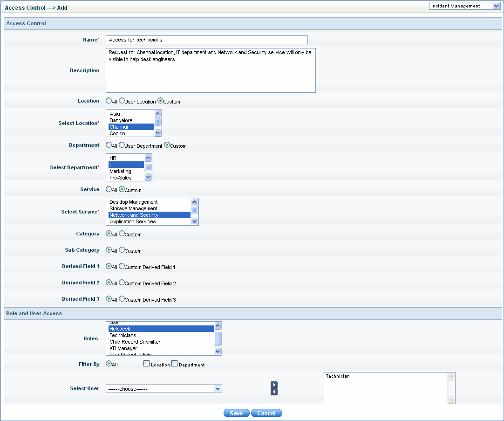This screenshot has width=504, height=421.
Task: Open the Incident Management module dropdown
Action: 464,6
